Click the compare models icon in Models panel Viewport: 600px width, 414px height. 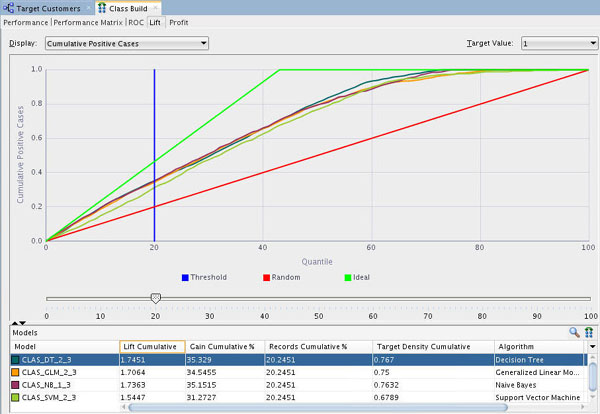[589, 332]
